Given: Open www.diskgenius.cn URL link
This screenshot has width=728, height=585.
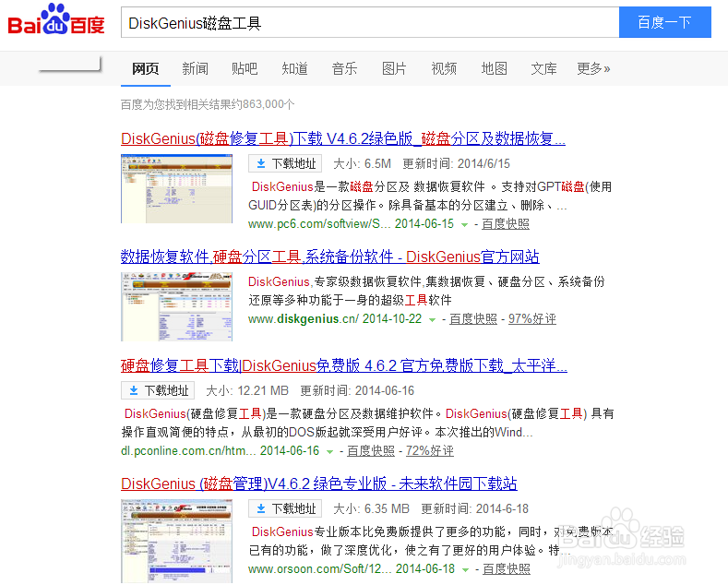Looking at the screenshot, I should 304,319.
